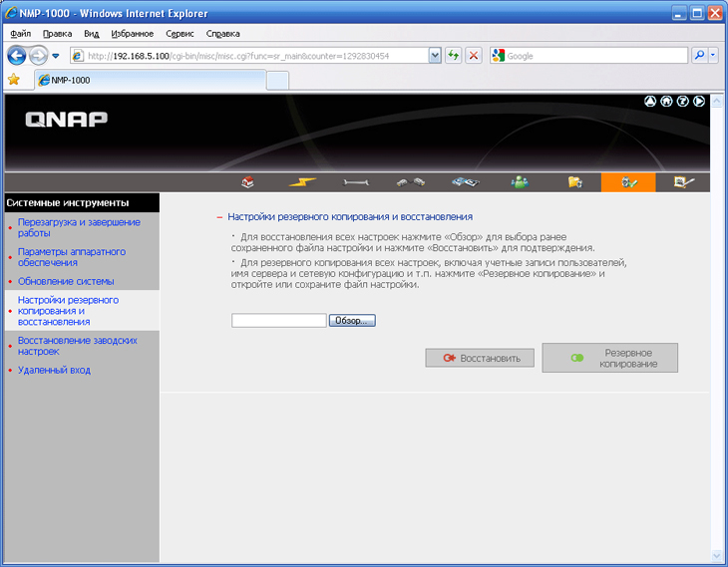Click the orange highlighted system tools icon
The image size is (728, 567).
(628, 182)
